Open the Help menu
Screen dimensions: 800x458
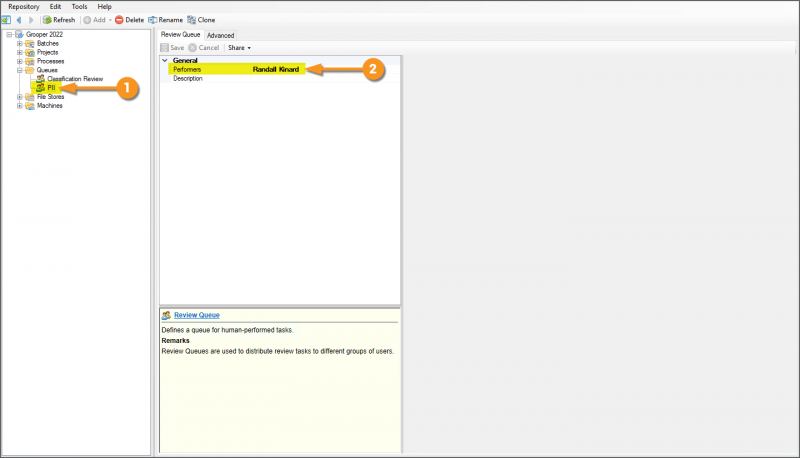104,7
